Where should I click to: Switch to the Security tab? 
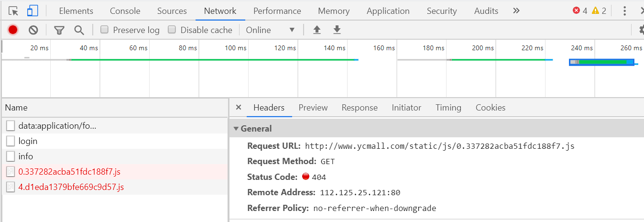pos(442,11)
